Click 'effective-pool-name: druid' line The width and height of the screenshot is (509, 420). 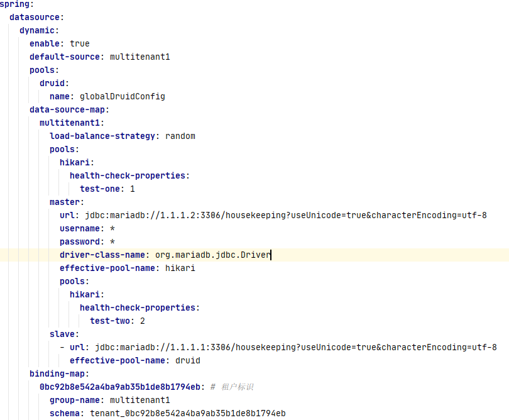pos(134,360)
